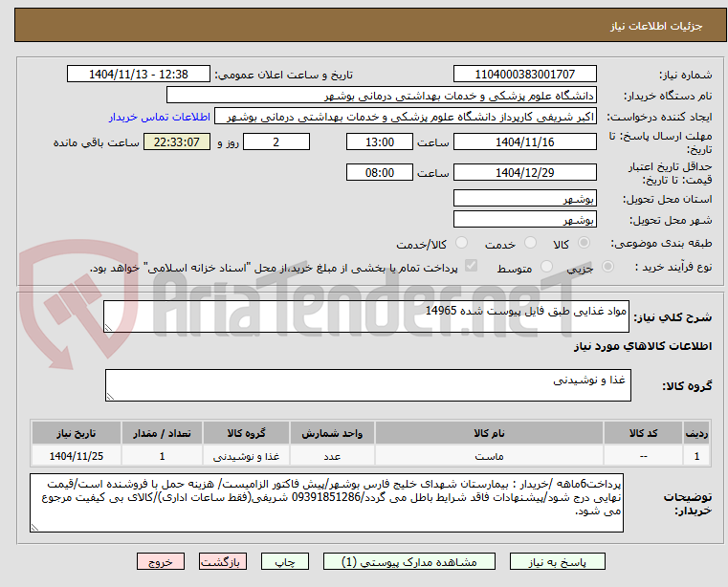Click the استان محل تحویل field
Image resolution: width=728 pixels, height=587 pixels.
(x=524, y=199)
